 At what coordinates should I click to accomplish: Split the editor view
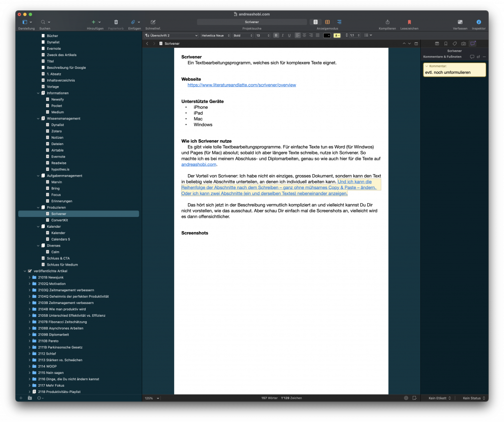pyautogui.click(x=416, y=44)
